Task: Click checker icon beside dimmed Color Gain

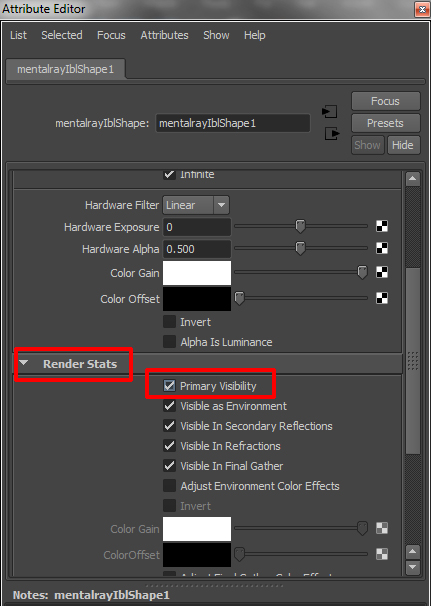Action: pos(382,528)
